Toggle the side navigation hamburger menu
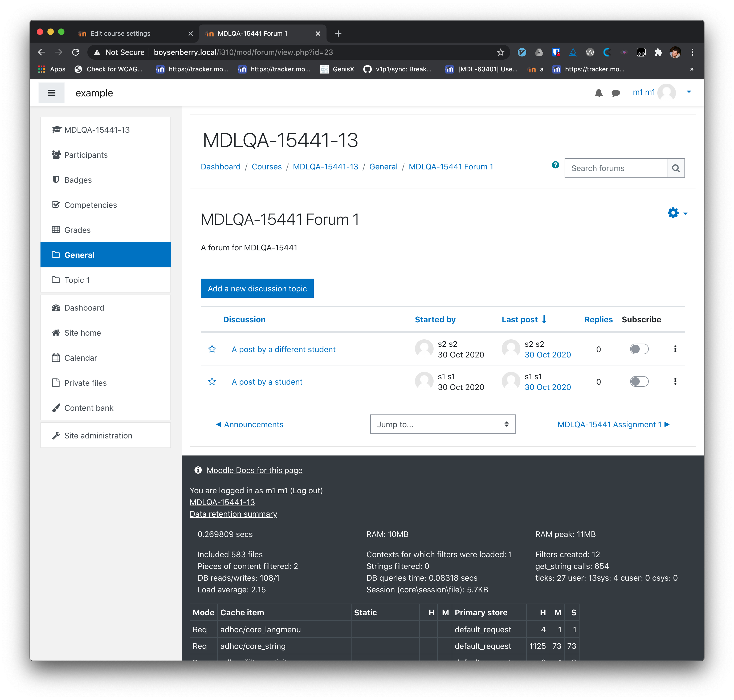Viewport: 734px width, 700px height. pos(51,93)
